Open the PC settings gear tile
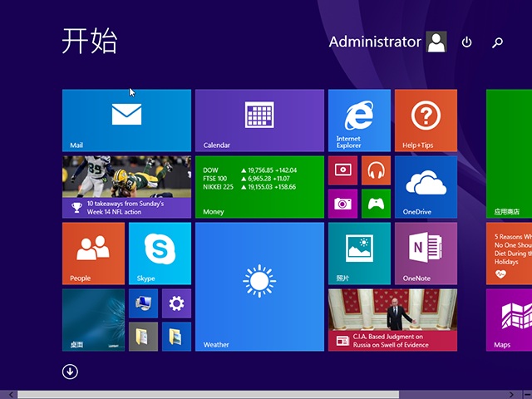 (176, 303)
